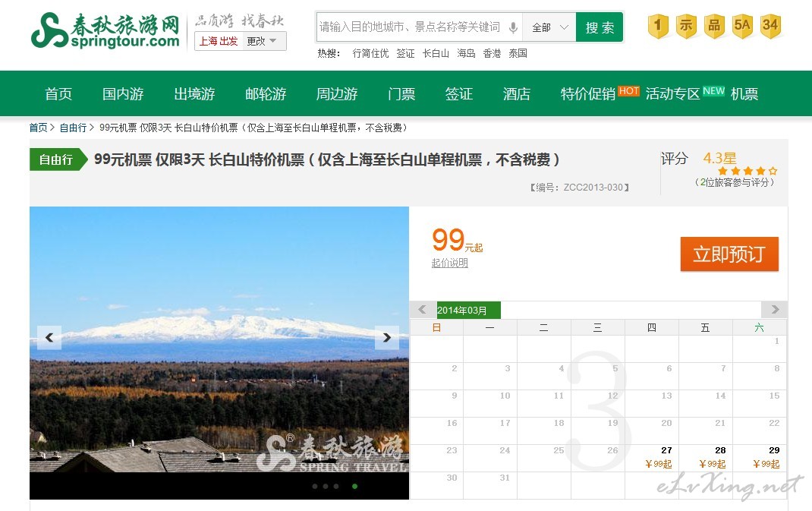The width and height of the screenshot is (812, 511).
Task: Click the 自由行 green tag
Action: point(58,159)
